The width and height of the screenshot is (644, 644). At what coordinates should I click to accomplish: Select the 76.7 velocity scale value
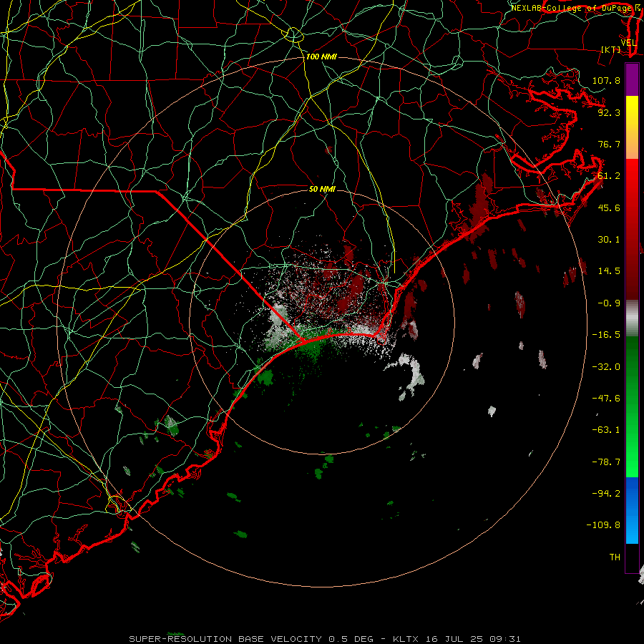point(609,144)
